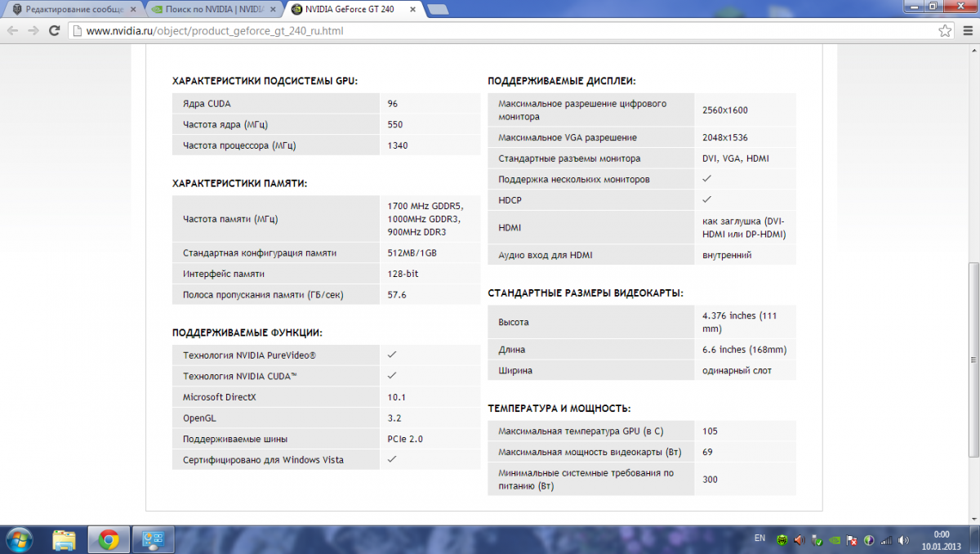Screen dimensions: 980x554
Task: Click the '128-bit' memory interface value
Action: coord(403,274)
